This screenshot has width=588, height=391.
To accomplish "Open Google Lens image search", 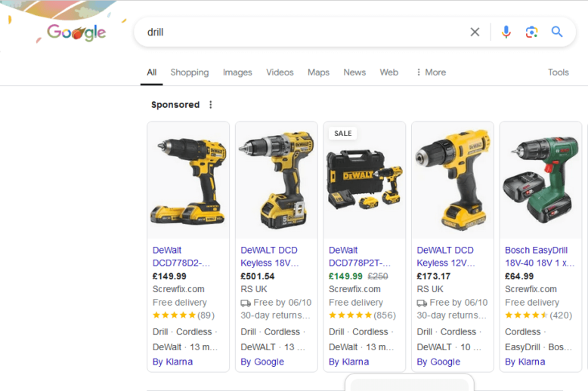I will [531, 32].
